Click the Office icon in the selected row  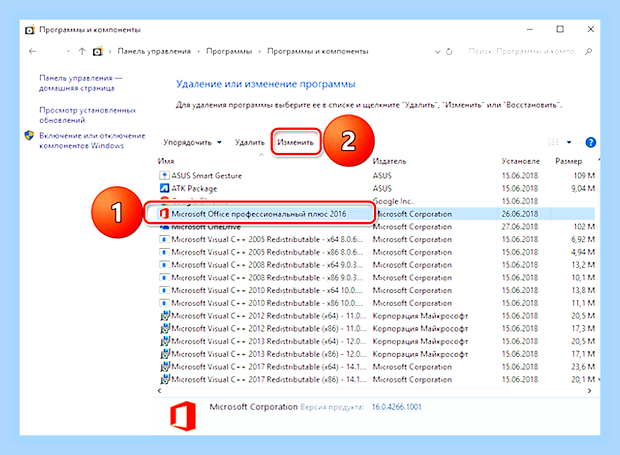164,213
